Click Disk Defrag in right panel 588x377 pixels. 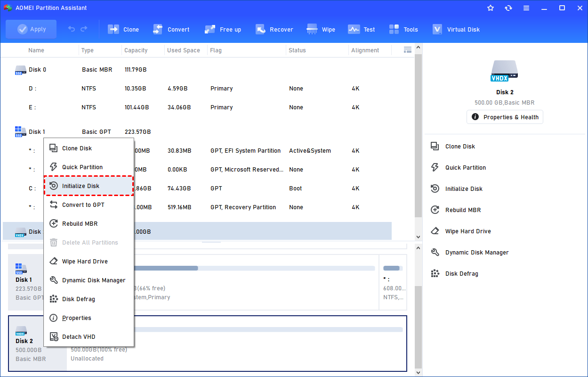coord(455,273)
